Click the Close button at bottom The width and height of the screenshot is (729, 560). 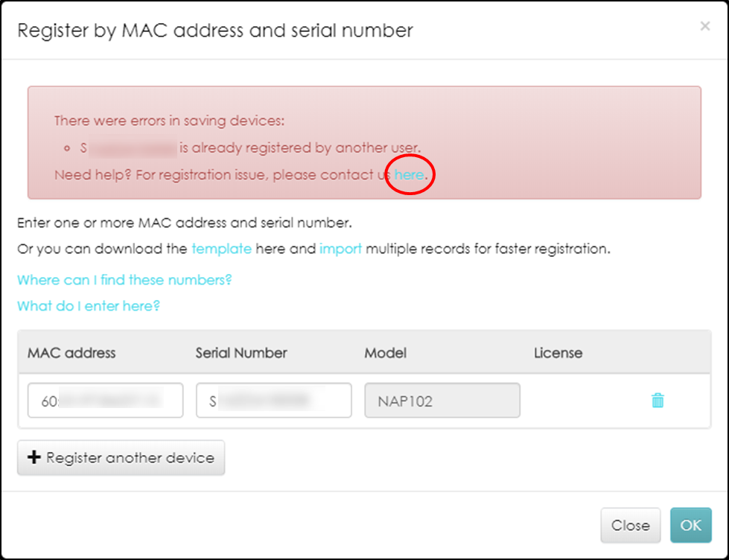click(x=630, y=525)
